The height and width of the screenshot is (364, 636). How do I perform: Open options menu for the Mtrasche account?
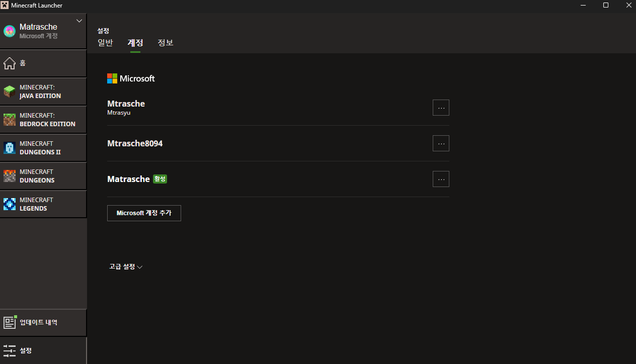[441, 108]
